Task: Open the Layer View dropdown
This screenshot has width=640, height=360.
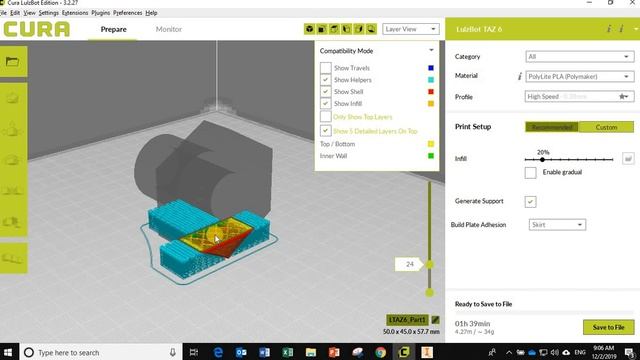Action: point(411,29)
